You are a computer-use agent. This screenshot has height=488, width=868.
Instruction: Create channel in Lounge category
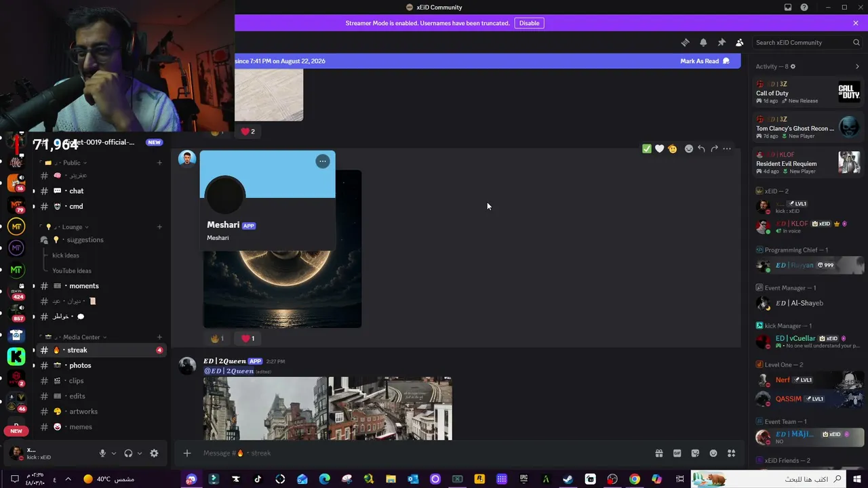159,227
